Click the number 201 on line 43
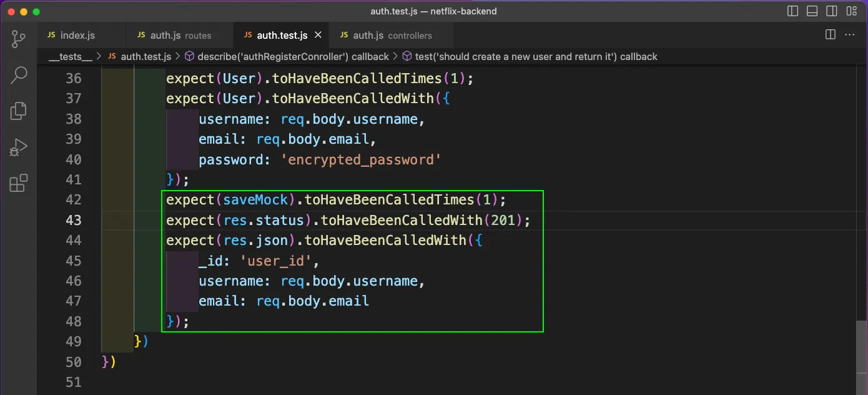Viewport: 868px width, 395px height. (503, 221)
